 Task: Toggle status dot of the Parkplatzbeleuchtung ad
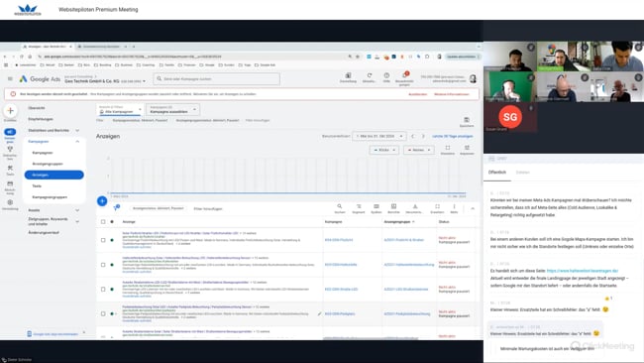pos(112,313)
